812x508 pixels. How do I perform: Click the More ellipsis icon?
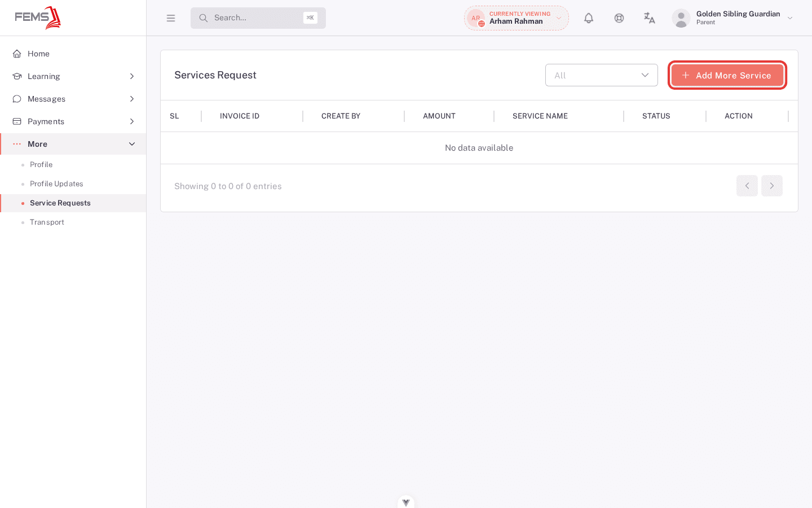(17, 144)
